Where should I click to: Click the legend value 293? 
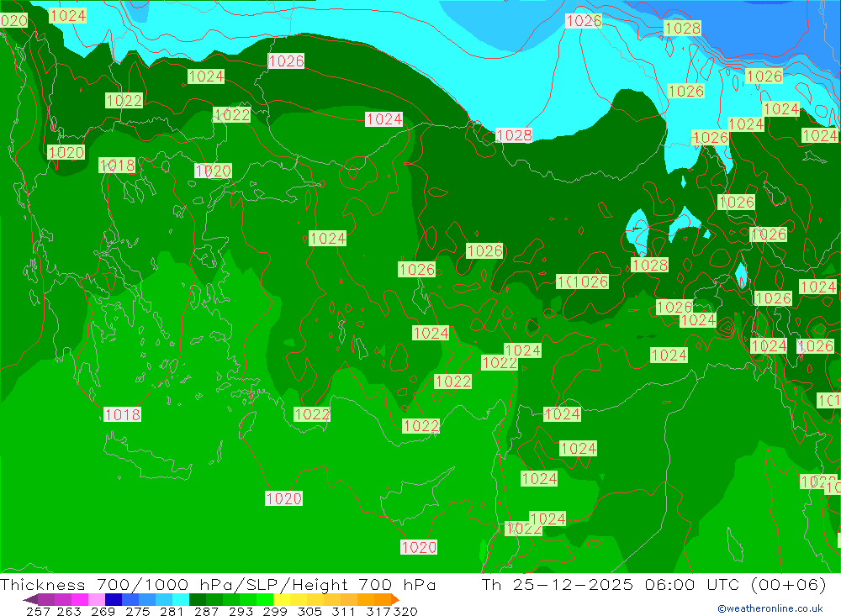241,611
